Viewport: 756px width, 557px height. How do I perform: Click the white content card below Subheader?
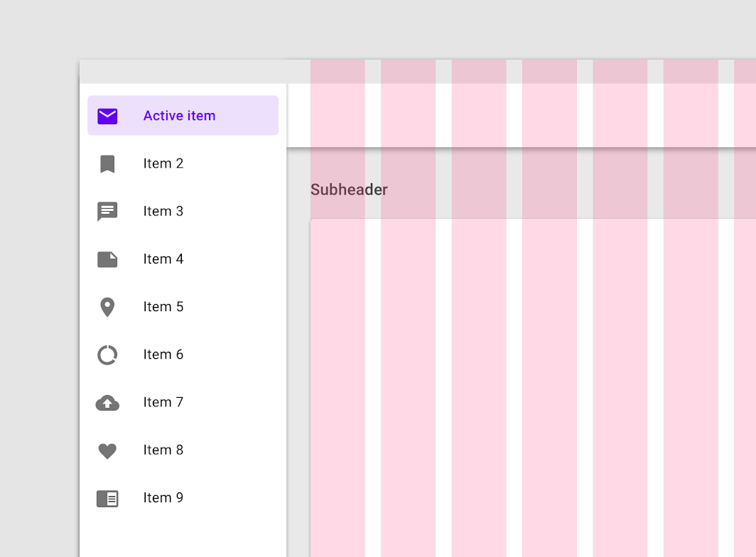533,388
